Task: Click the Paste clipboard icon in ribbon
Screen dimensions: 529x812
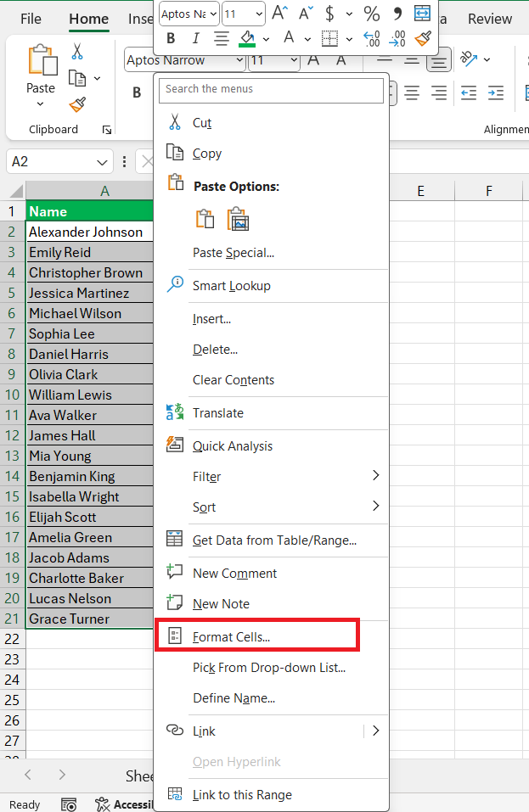Action: click(42, 60)
